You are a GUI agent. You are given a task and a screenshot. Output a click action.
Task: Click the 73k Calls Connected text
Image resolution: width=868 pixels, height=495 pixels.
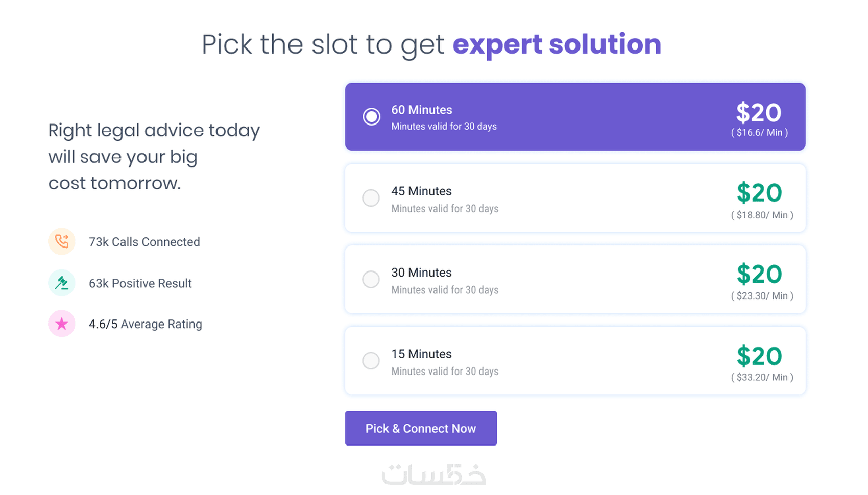[x=144, y=242]
